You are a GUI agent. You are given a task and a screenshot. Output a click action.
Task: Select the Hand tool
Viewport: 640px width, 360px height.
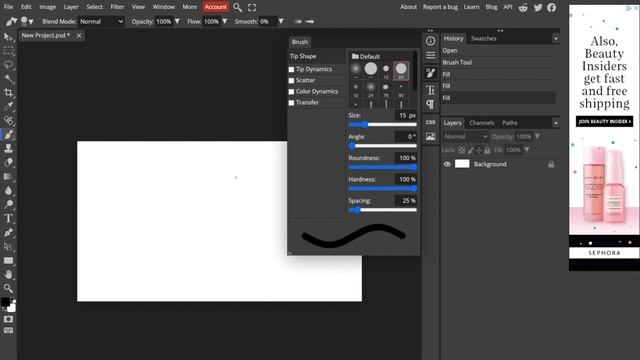click(x=8, y=274)
